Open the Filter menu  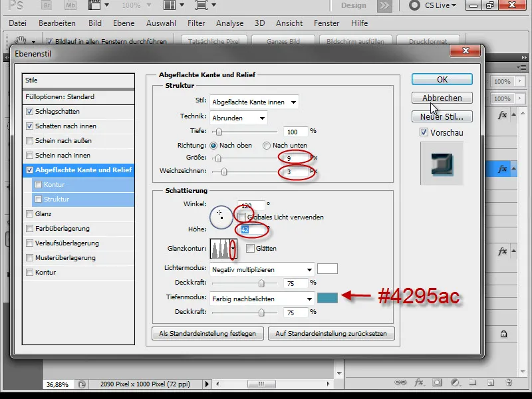pyautogui.click(x=196, y=23)
